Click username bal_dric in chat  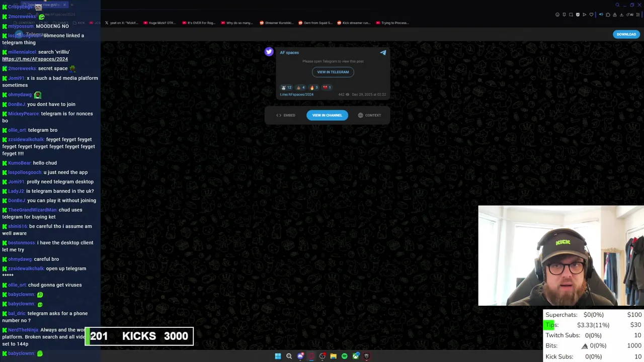tap(17, 314)
